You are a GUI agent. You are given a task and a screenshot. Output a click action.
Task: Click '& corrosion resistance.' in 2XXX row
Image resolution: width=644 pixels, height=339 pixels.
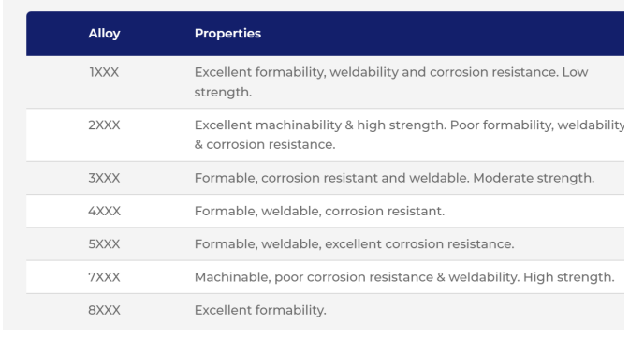[x=265, y=144]
